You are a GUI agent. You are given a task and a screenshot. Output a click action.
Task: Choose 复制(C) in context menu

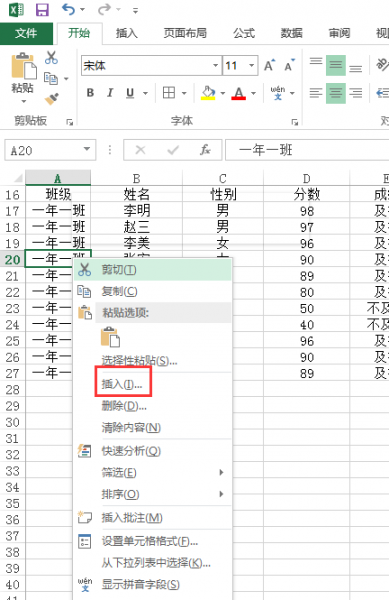click(153, 292)
